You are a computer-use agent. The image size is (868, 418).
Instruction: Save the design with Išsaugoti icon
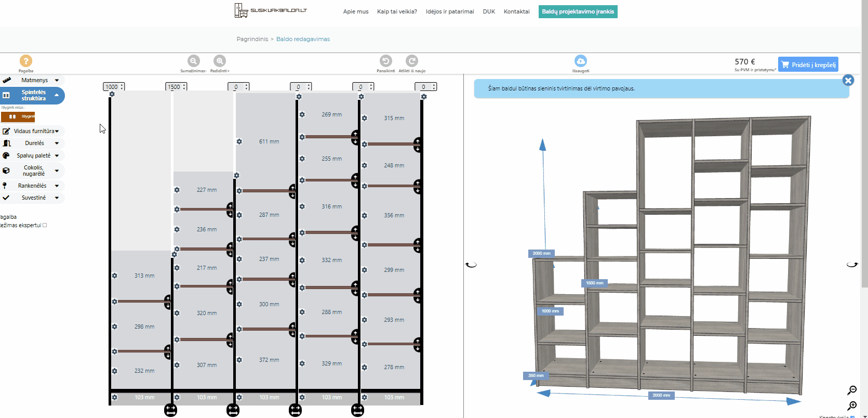[580, 61]
